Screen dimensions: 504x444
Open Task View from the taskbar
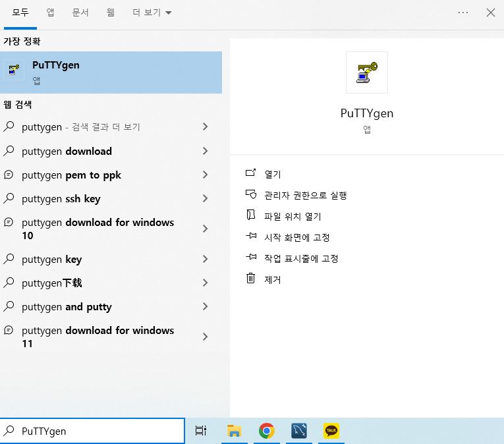(x=201, y=431)
